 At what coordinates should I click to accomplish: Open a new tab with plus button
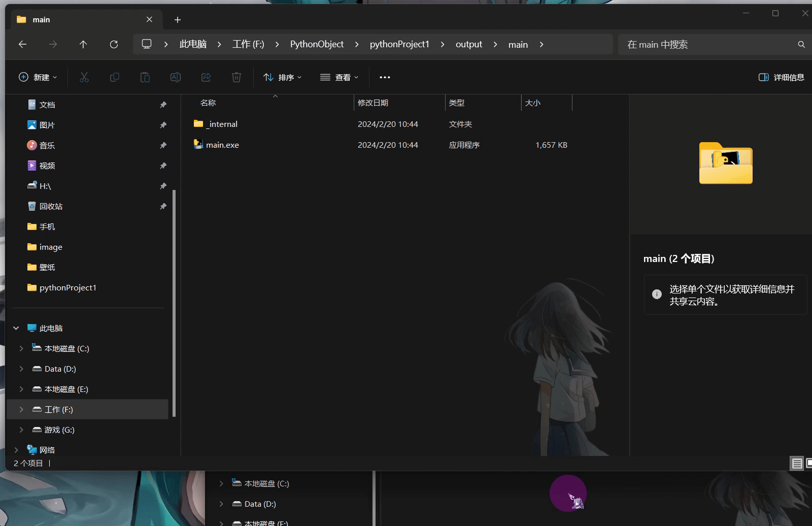(x=177, y=20)
